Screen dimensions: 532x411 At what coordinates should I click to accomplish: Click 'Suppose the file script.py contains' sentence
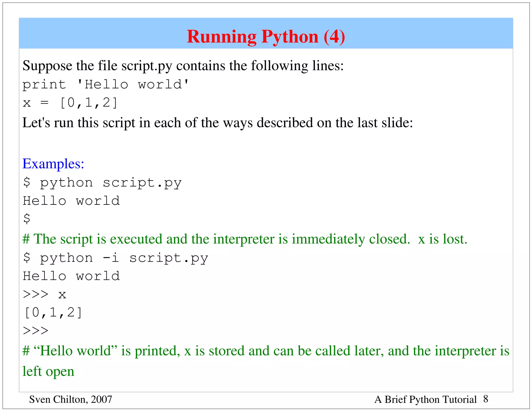point(183,65)
